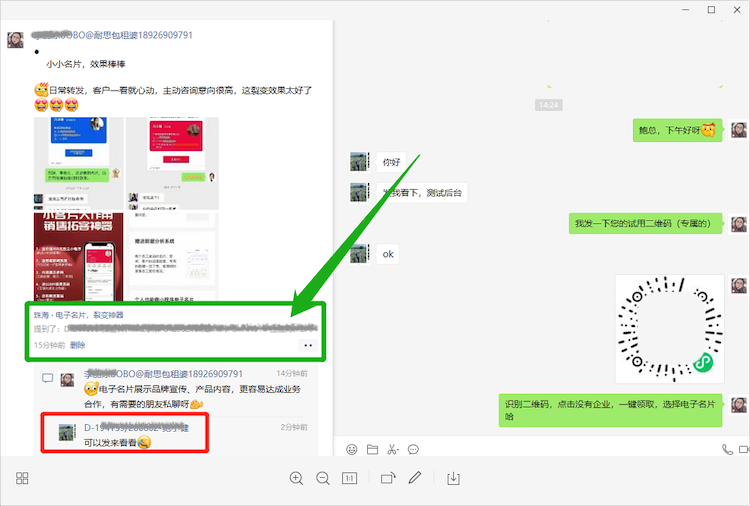Select the 你好 message bubble
This screenshot has height=506, width=750.
pyautogui.click(x=391, y=163)
